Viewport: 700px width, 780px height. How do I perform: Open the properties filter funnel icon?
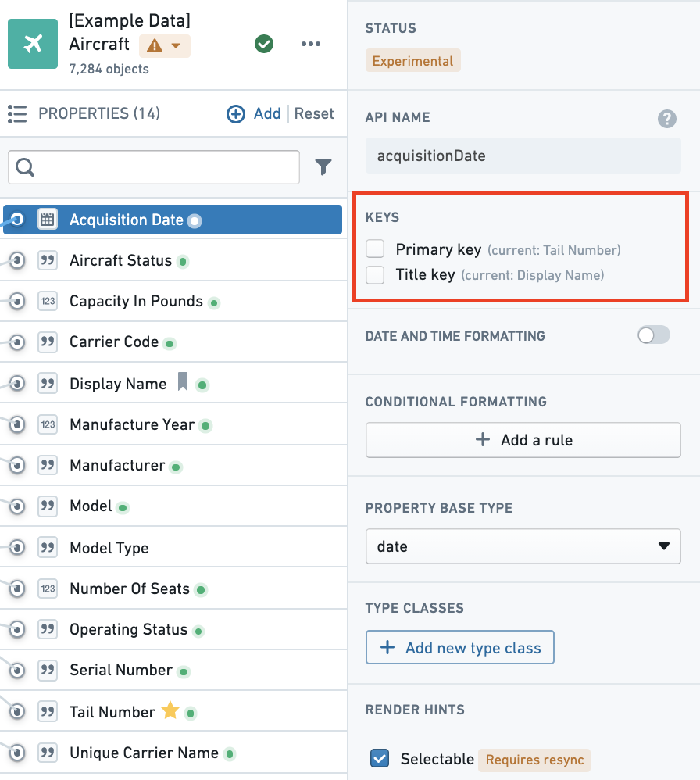point(323,166)
